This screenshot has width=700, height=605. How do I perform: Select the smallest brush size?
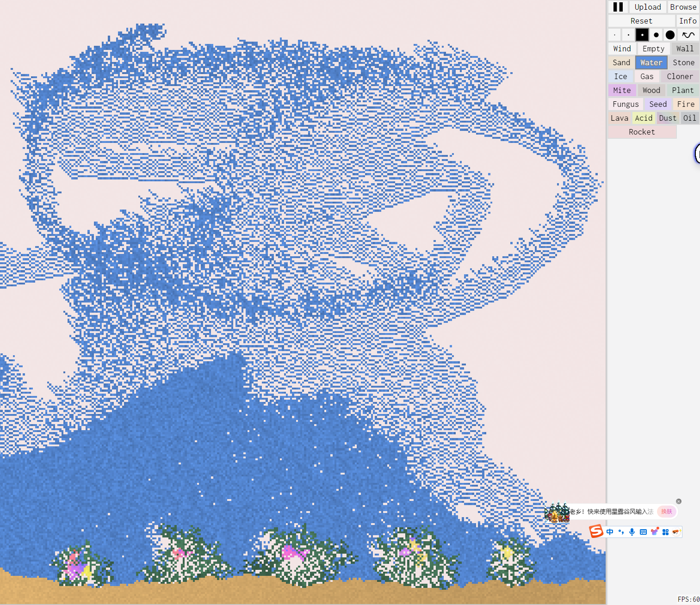614,35
